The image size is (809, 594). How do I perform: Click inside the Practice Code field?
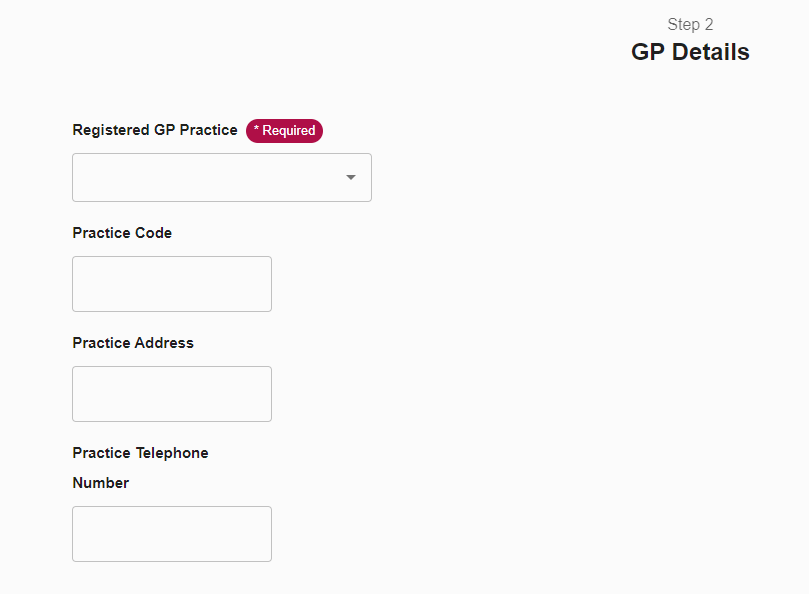click(x=172, y=284)
